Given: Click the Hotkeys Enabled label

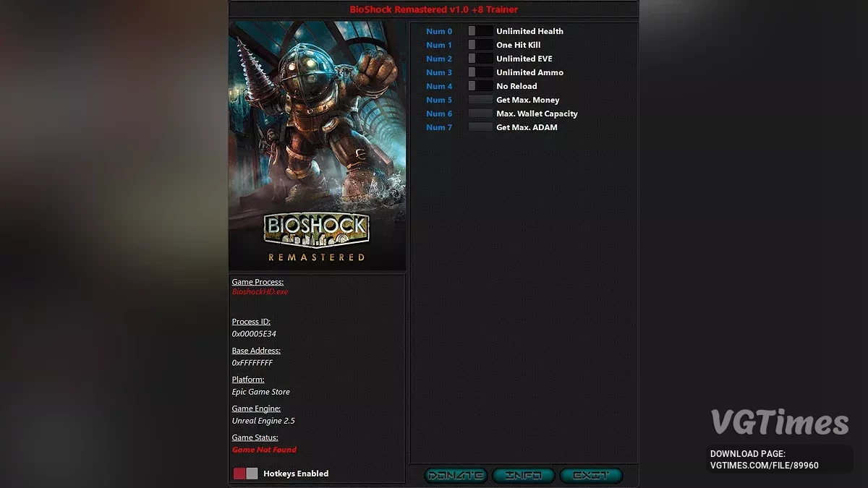Looking at the screenshot, I should coord(296,474).
